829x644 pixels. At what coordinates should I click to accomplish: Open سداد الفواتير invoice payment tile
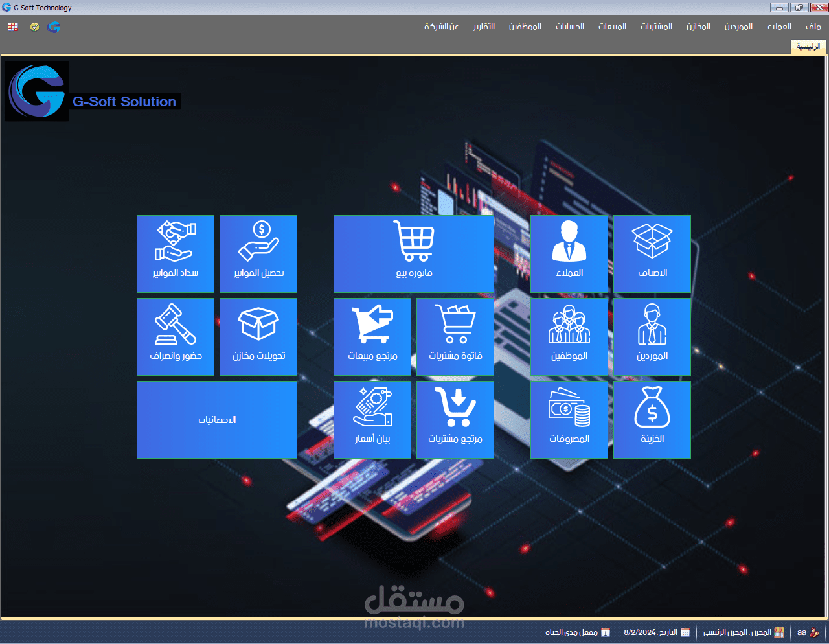click(176, 254)
